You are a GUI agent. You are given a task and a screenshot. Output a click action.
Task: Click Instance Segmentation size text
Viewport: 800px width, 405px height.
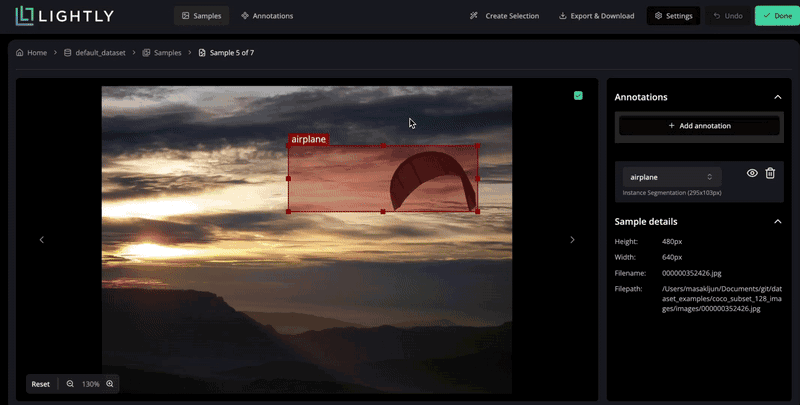672,193
